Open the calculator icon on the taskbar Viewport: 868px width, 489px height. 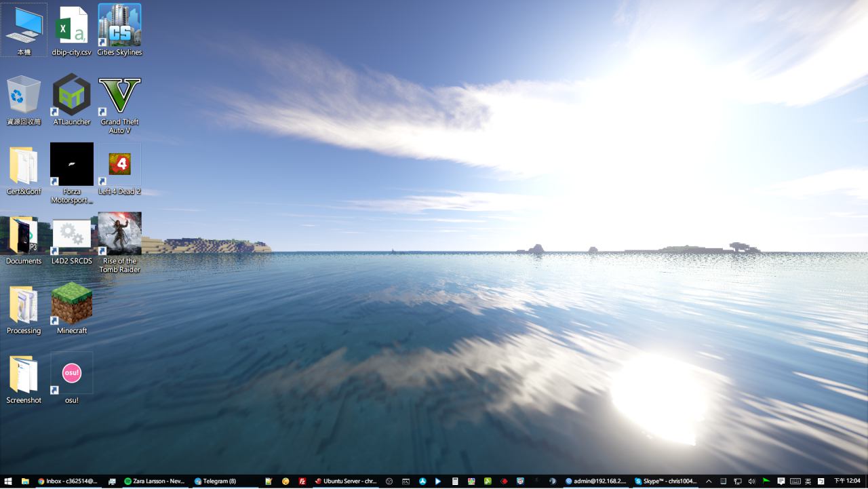pyautogui.click(x=455, y=482)
